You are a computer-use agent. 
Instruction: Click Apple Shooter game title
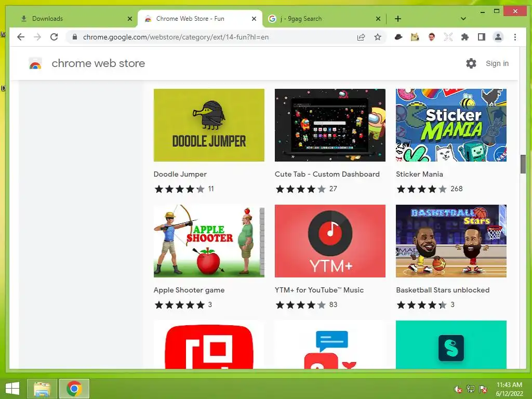point(189,290)
